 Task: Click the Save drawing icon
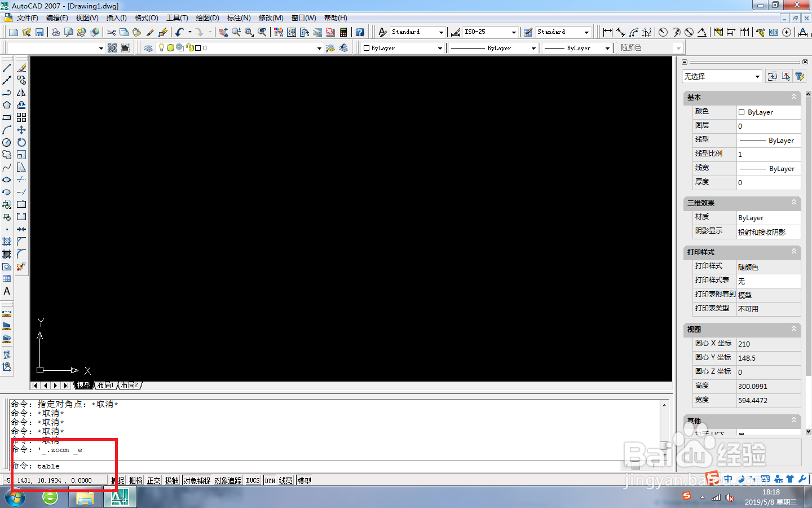click(39, 32)
